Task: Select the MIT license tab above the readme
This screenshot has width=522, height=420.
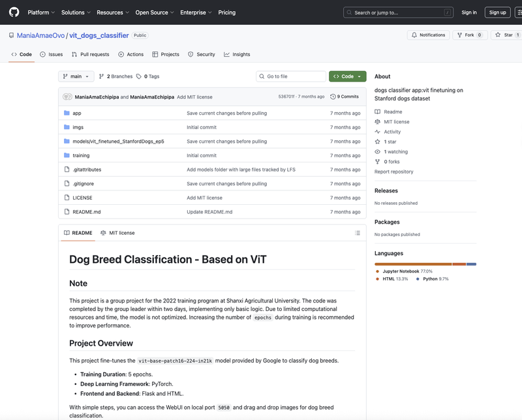Action: (x=117, y=233)
